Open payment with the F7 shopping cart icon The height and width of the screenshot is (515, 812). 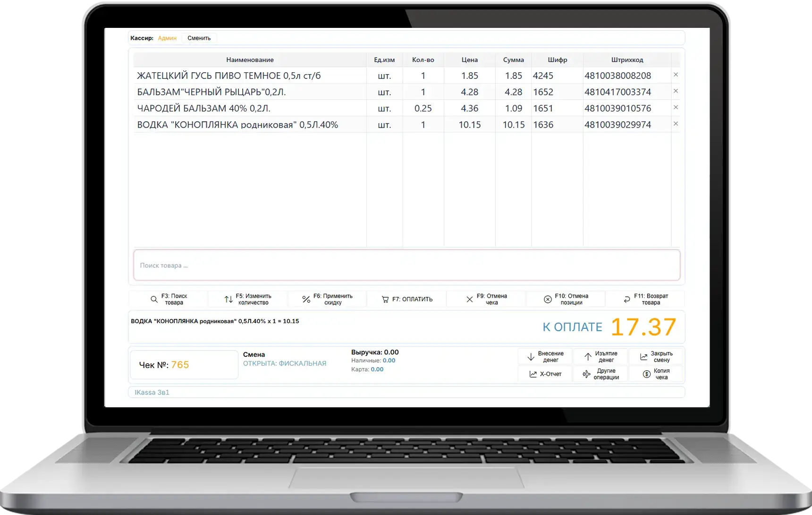click(385, 299)
